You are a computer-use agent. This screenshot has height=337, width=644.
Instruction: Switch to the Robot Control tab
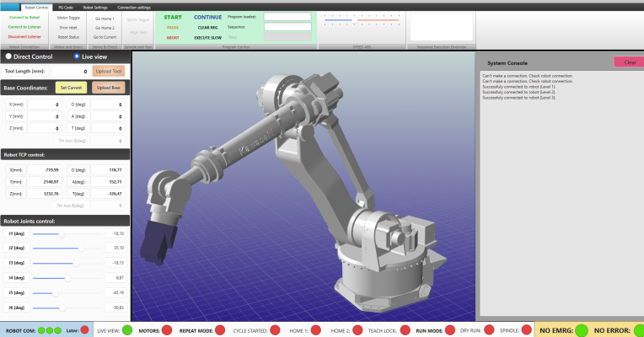point(36,8)
